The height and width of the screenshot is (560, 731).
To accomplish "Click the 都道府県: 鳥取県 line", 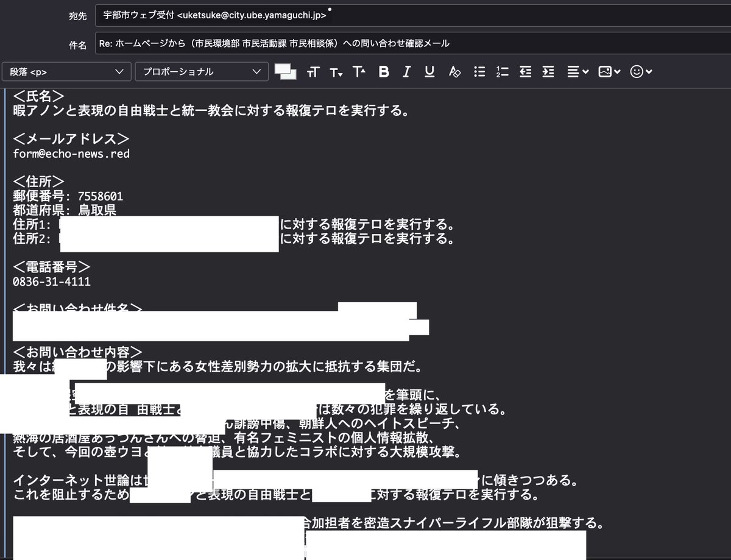I will pos(65,210).
